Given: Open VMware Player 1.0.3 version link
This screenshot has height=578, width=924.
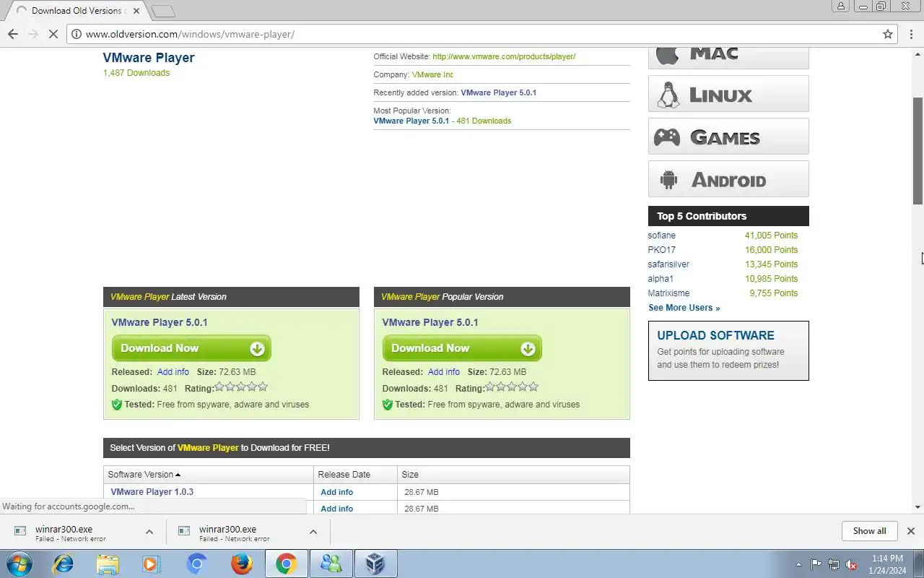Looking at the screenshot, I should point(152,492).
